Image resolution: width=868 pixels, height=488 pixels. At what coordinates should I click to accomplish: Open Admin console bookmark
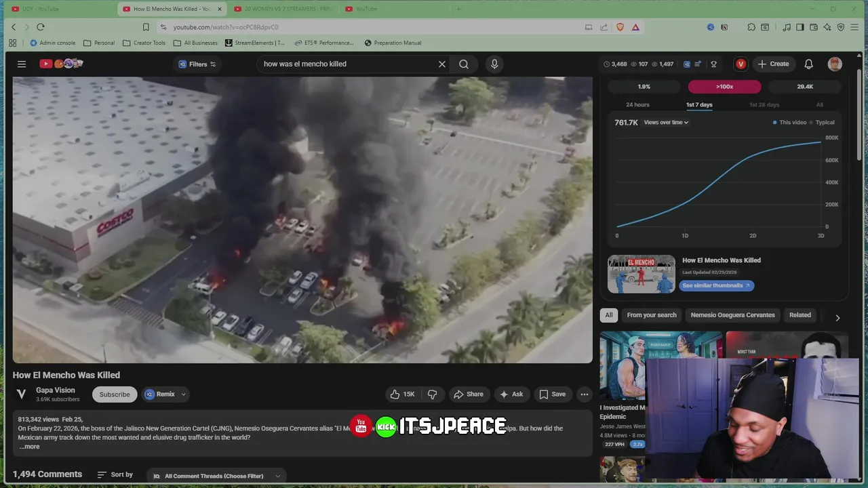[x=53, y=43]
